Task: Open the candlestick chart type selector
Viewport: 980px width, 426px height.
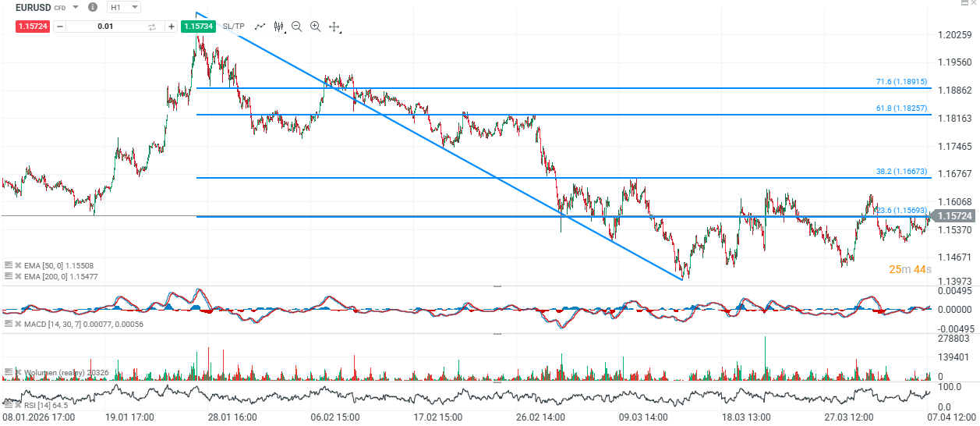Action: tap(279, 27)
